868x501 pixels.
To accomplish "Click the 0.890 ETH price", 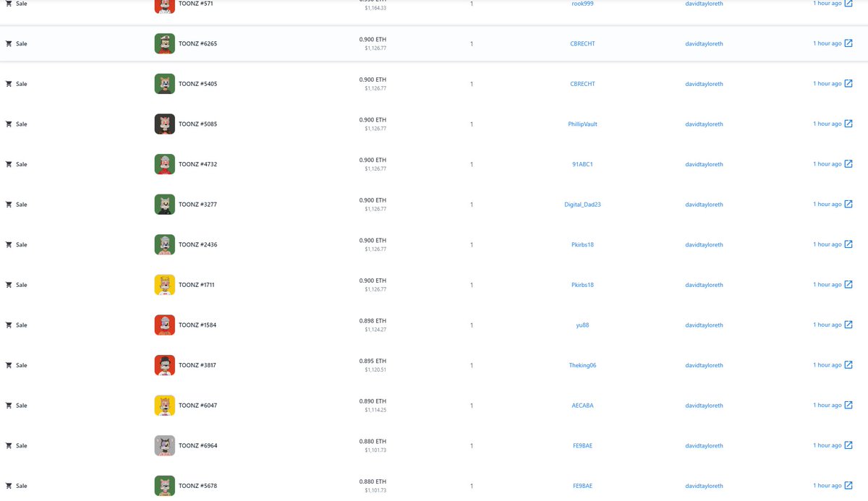I will click(x=373, y=401).
